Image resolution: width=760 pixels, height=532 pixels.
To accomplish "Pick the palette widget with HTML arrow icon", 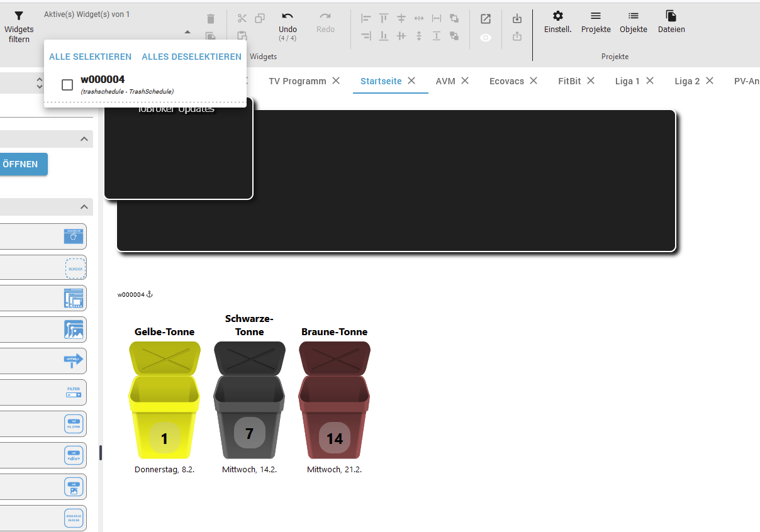I will click(x=74, y=361).
